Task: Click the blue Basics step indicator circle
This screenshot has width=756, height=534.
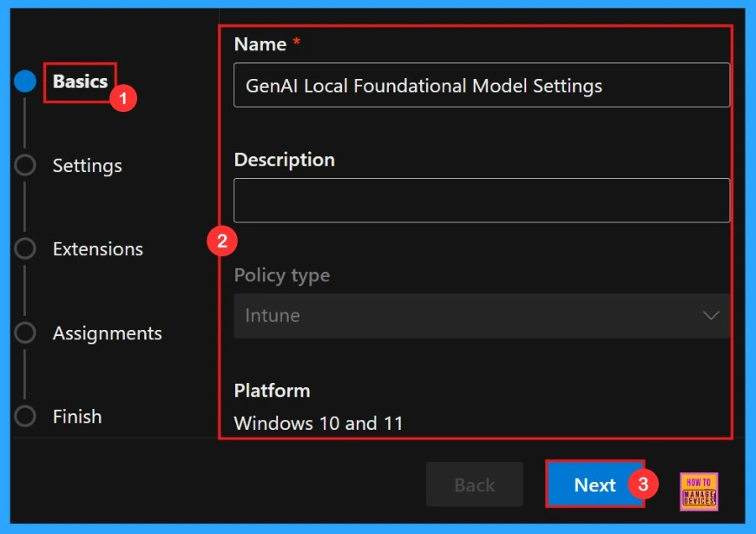Action: [x=25, y=81]
